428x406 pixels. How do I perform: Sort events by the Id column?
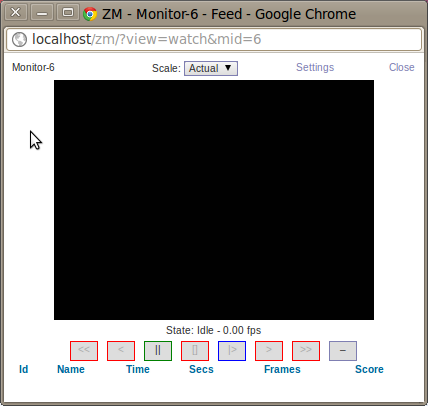[x=24, y=369]
